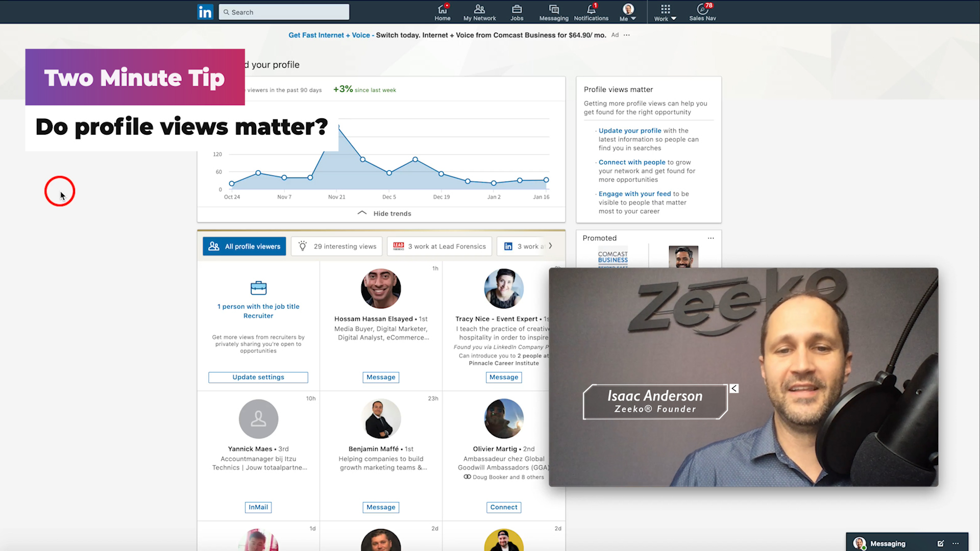Screen dimensions: 980x551
Task: Click the Search input field
Action: point(283,11)
